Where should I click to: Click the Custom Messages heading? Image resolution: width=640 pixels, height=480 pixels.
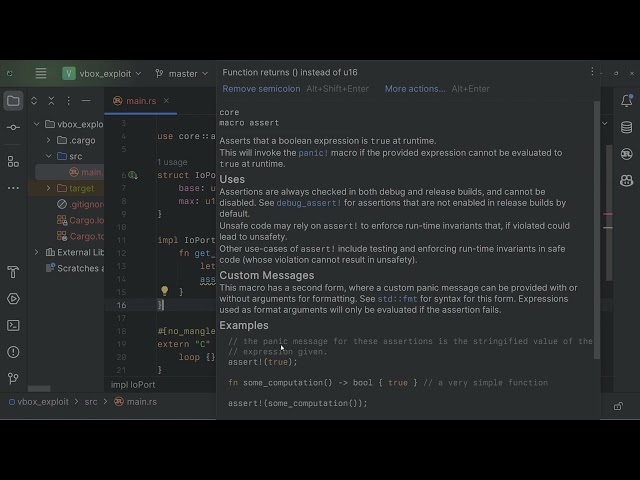267,275
